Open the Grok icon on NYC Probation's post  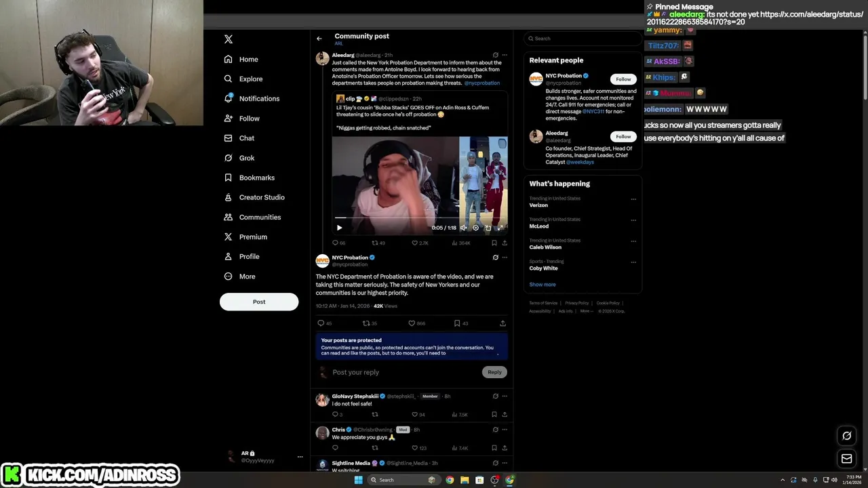(495, 258)
